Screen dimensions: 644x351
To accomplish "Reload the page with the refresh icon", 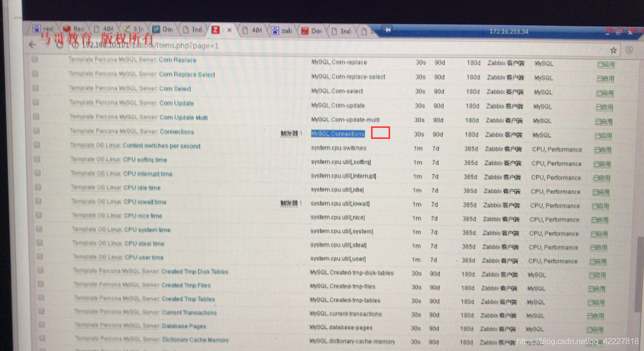I will pos(59,45).
